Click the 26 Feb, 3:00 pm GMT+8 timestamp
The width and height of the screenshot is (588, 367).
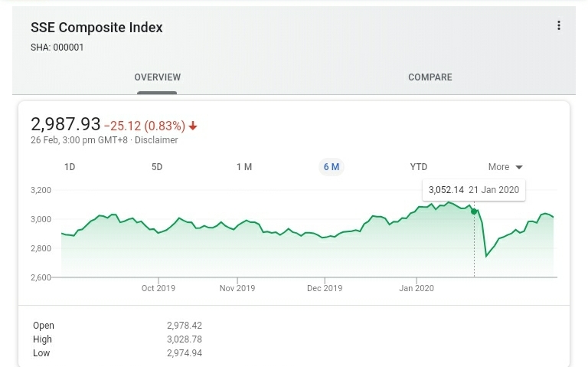tap(79, 140)
